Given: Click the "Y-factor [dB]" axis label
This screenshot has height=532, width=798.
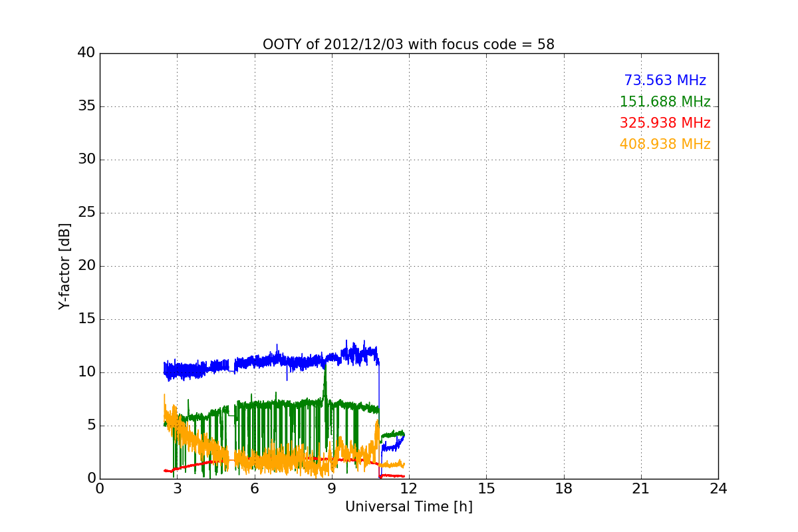Looking at the screenshot, I should [65, 266].
